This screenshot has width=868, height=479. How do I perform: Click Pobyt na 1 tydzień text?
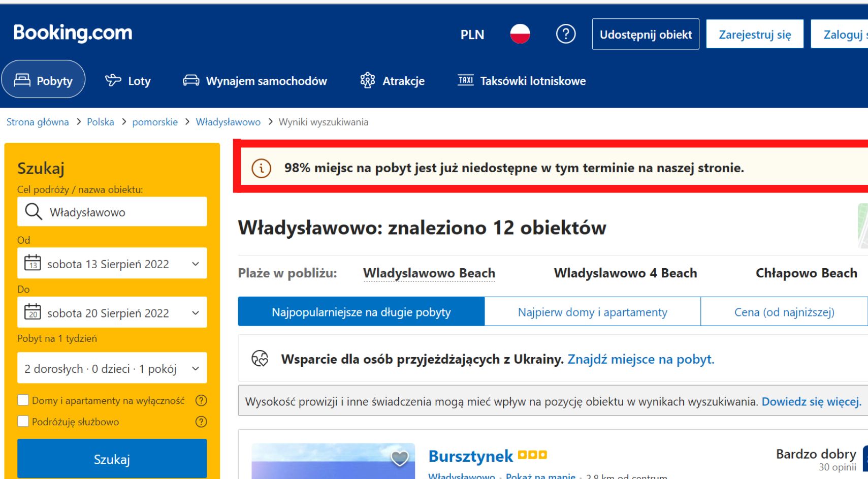57,338
